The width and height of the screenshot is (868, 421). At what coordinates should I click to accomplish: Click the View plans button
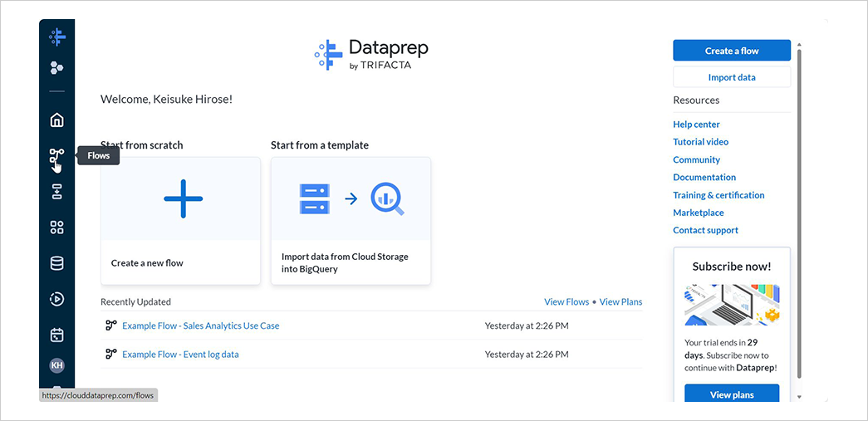click(x=732, y=394)
